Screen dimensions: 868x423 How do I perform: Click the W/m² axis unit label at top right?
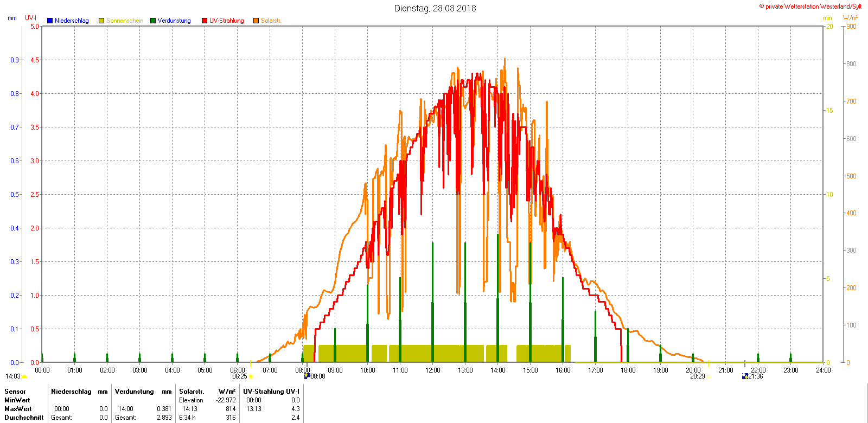[x=850, y=18]
